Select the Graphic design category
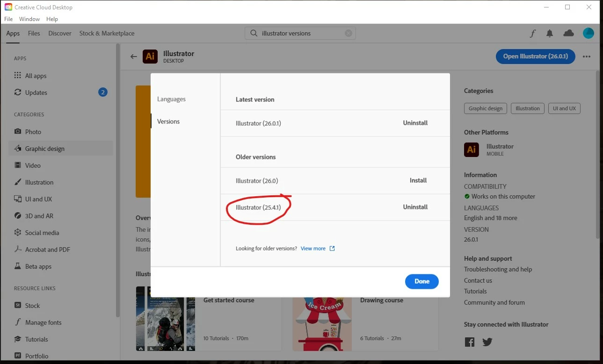 [61, 149]
